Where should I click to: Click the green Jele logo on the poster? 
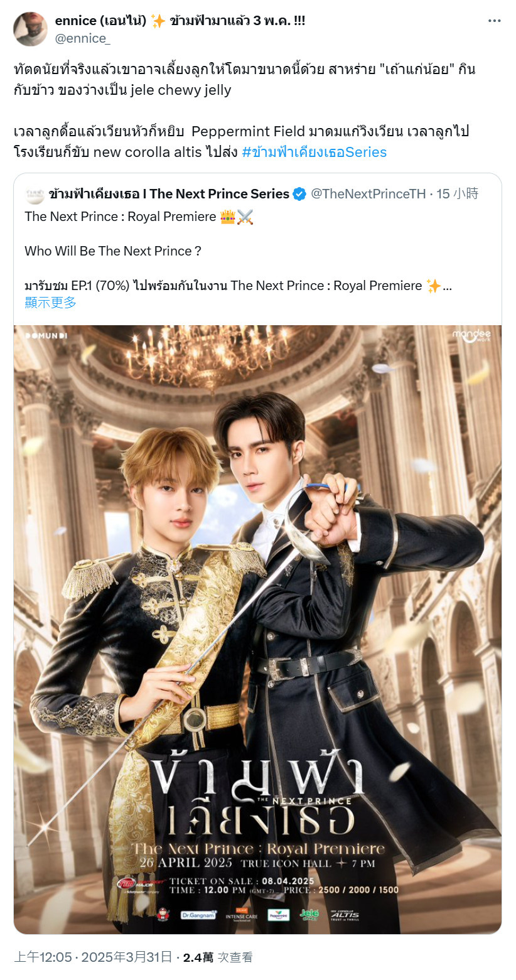click(309, 914)
